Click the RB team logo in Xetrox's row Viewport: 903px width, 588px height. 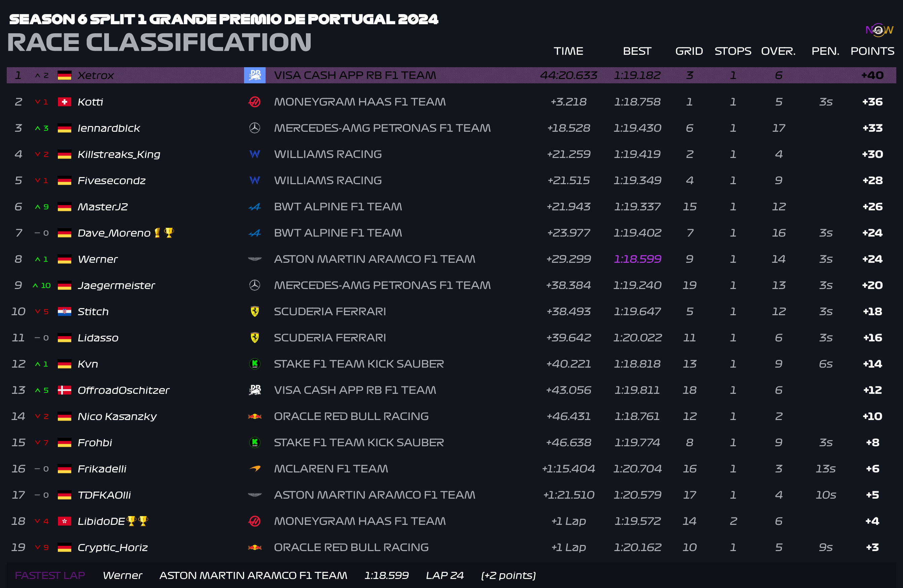tap(254, 75)
